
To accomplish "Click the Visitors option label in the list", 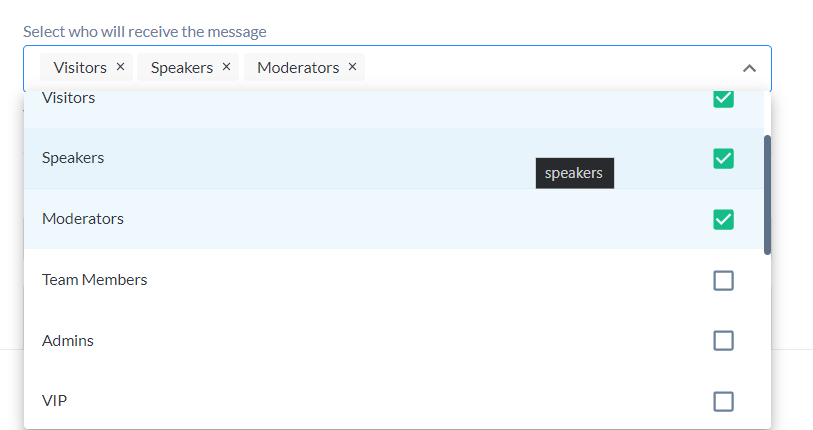I will 68,98.
